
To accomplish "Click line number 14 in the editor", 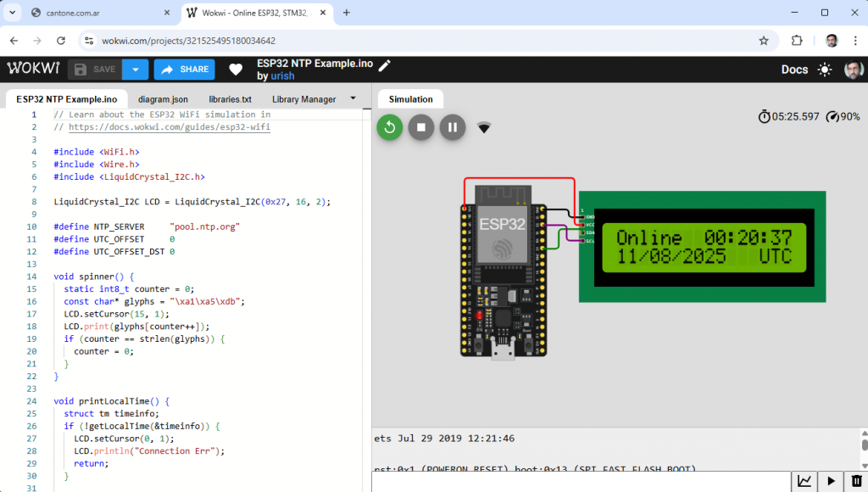I will coord(31,277).
